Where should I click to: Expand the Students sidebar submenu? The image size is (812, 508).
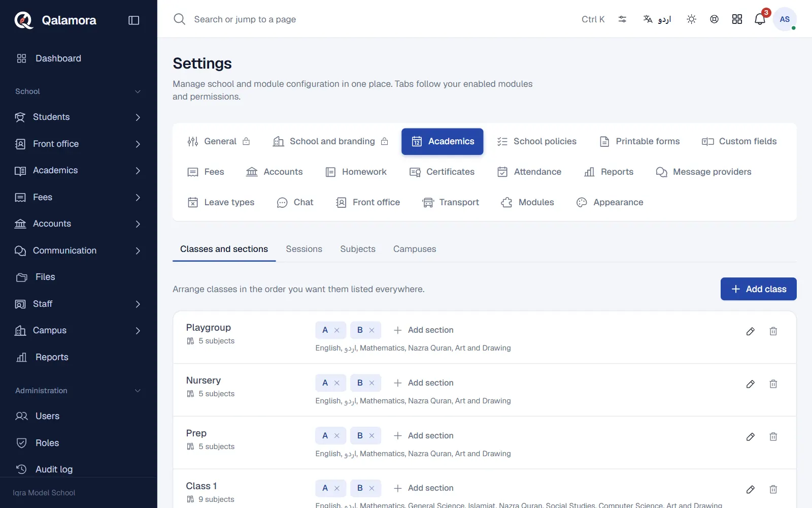138,117
